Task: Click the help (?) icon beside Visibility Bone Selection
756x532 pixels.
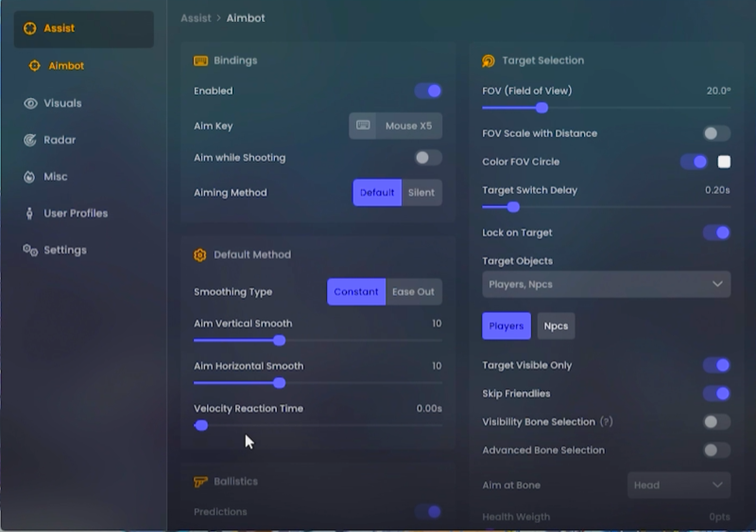Action: 607,421
